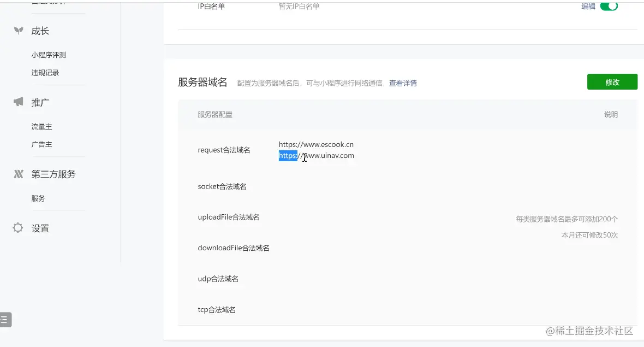Click 本月还可修改50次 note

click(x=589, y=235)
